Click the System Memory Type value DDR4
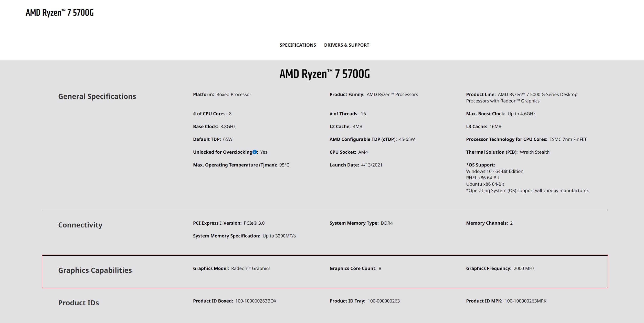644x323 pixels. tap(387, 223)
